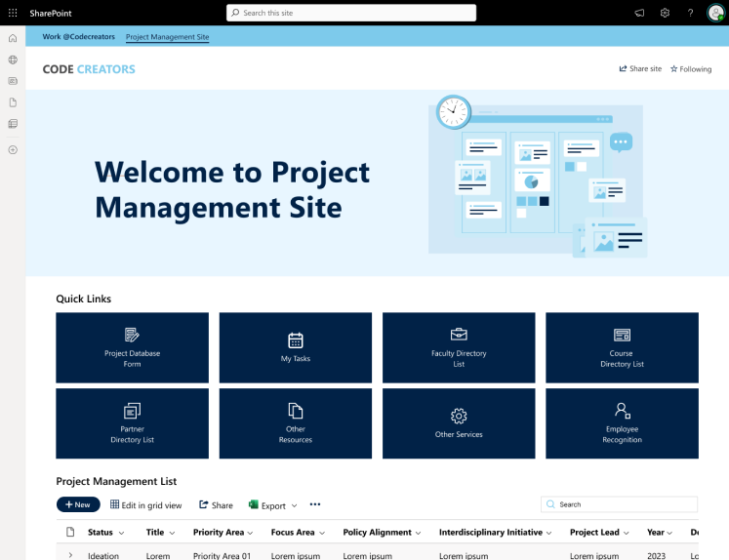The width and height of the screenshot is (729, 560).
Task: Open the Project Database Form tile
Action: click(133, 347)
